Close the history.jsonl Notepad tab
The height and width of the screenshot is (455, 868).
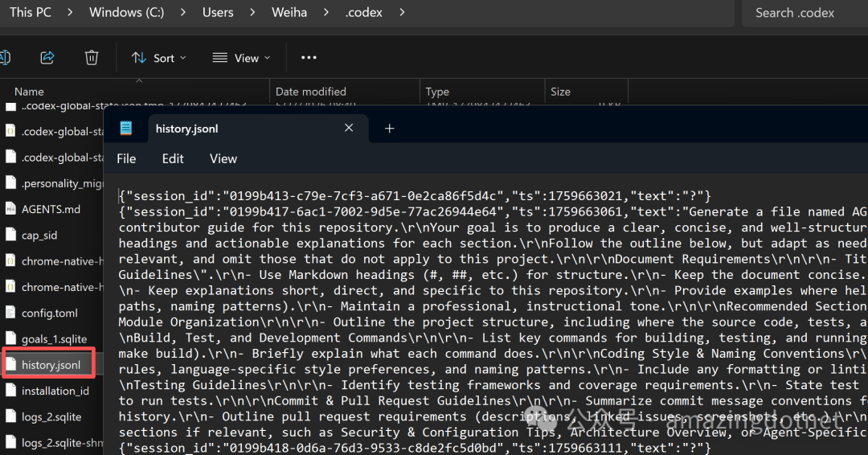pyautogui.click(x=349, y=128)
